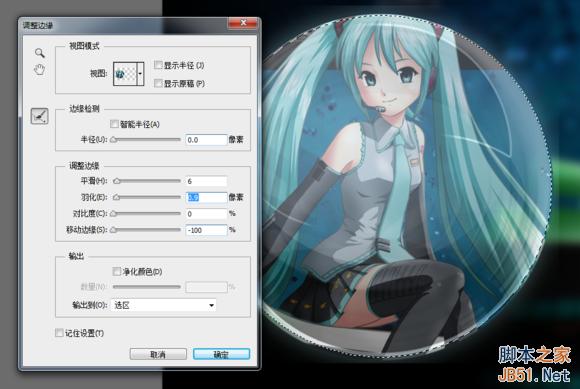Screen dimensions: 580x389
Task: Expand the 视图 mode dropdown arrow
Action: [x=140, y=74]
